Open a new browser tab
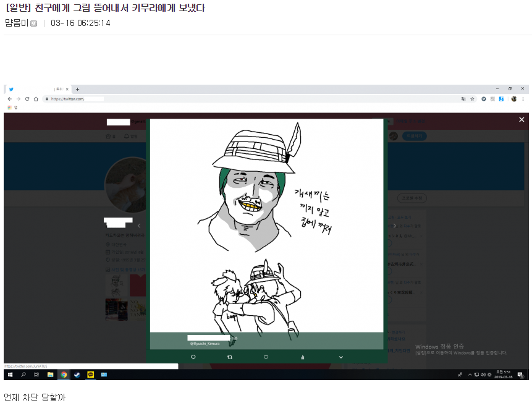Image resolution: width=532 pixels, height=411 pixels. click(x=77, y=90)
